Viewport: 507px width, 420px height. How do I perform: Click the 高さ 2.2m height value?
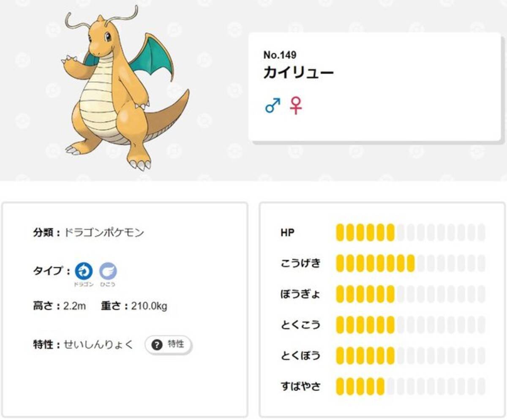(74, 306)
